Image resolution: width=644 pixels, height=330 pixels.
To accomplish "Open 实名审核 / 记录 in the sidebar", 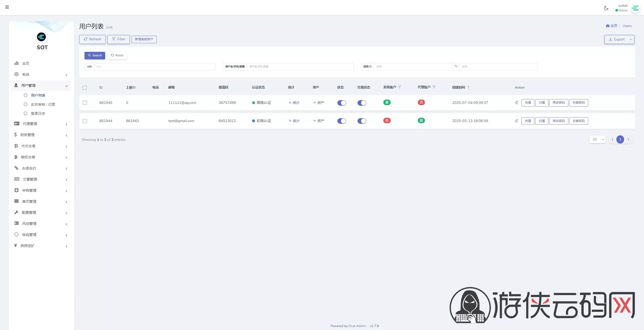I will click(x=43, y=104).
